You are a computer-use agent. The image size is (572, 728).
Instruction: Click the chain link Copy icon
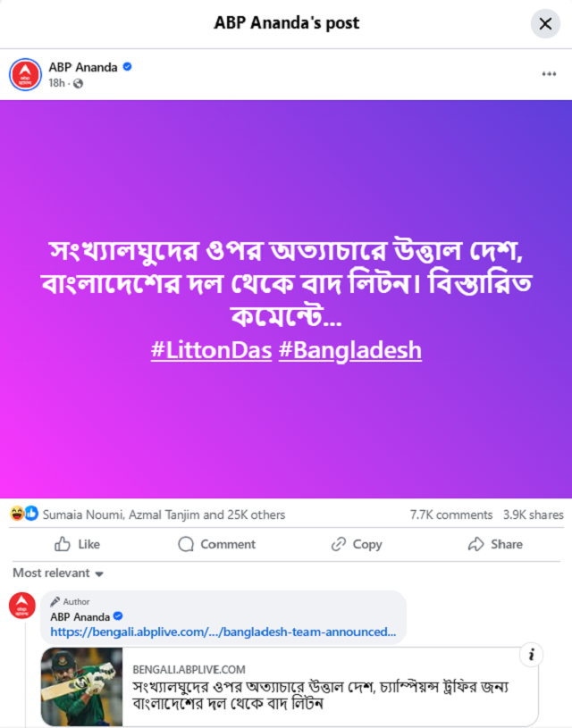click(338, 544)
